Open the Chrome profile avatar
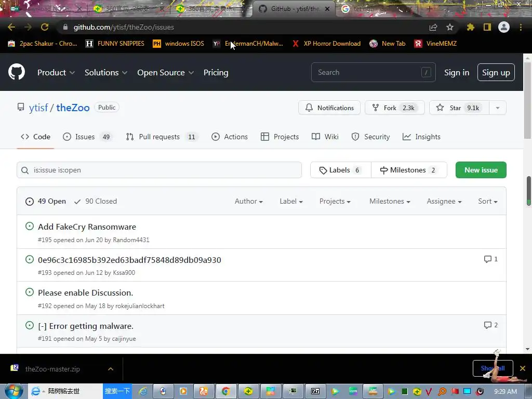Image resolution: width=532 pixels, height=399 pixels. click(504, 27)
